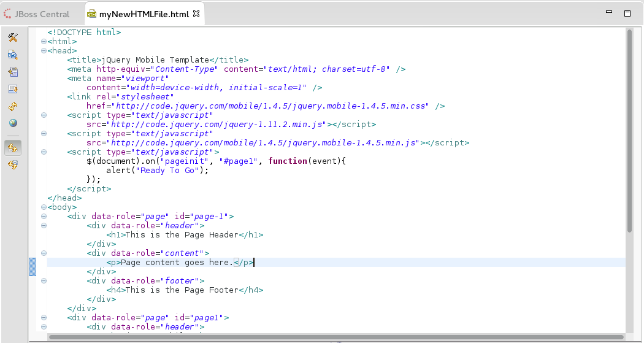
Task: Toggle the enabled automatic refresh button
Action: (x=13, y=148)
